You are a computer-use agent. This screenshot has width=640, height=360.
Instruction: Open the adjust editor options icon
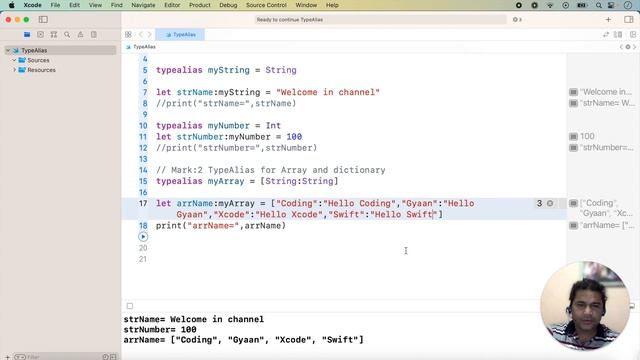pos(618,35)
